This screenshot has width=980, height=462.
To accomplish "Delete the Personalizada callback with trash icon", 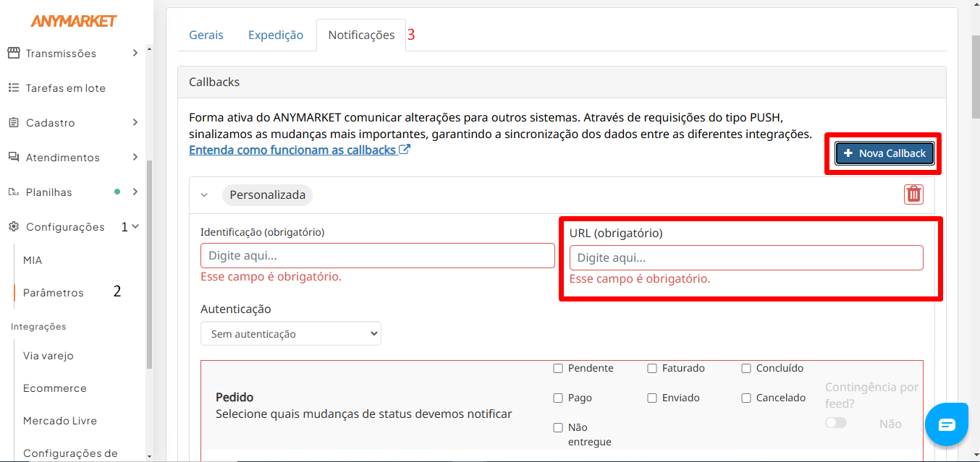I will pos(913,194).
